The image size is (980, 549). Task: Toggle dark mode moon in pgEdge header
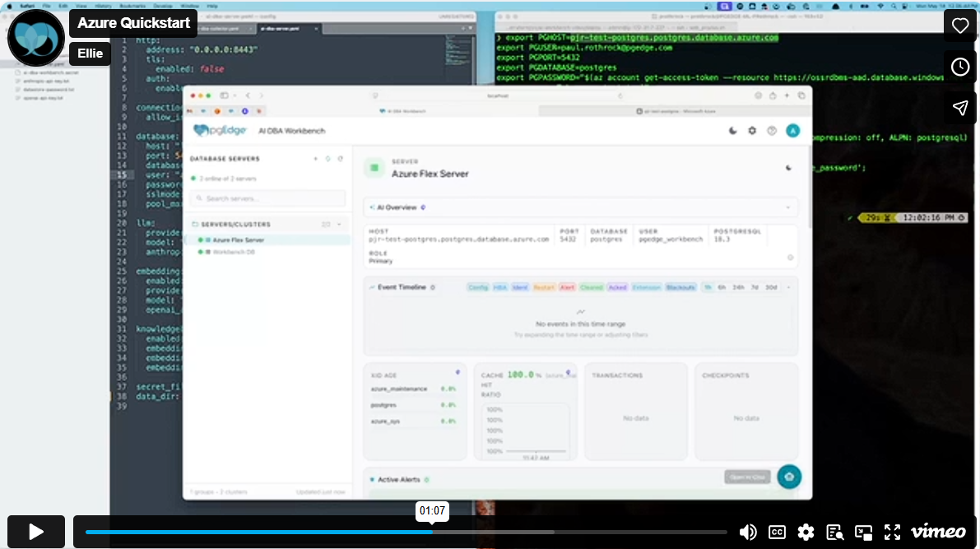(x=733, y=131)
